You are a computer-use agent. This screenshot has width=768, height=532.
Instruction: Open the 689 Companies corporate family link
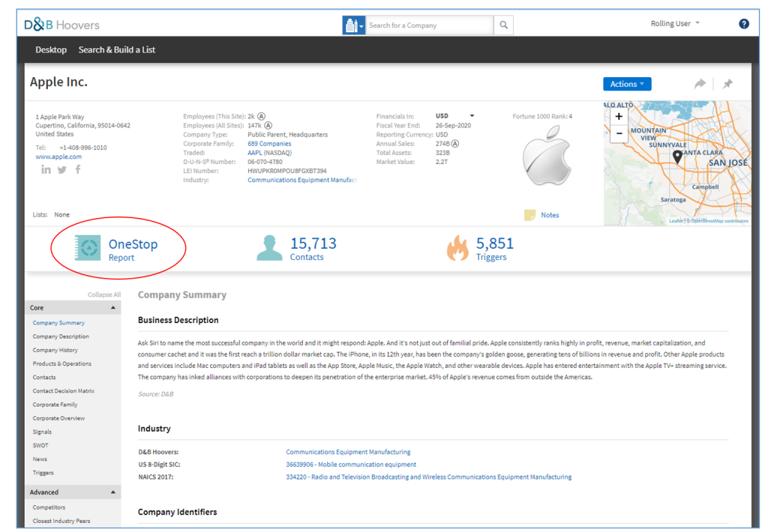coord(269,144)
